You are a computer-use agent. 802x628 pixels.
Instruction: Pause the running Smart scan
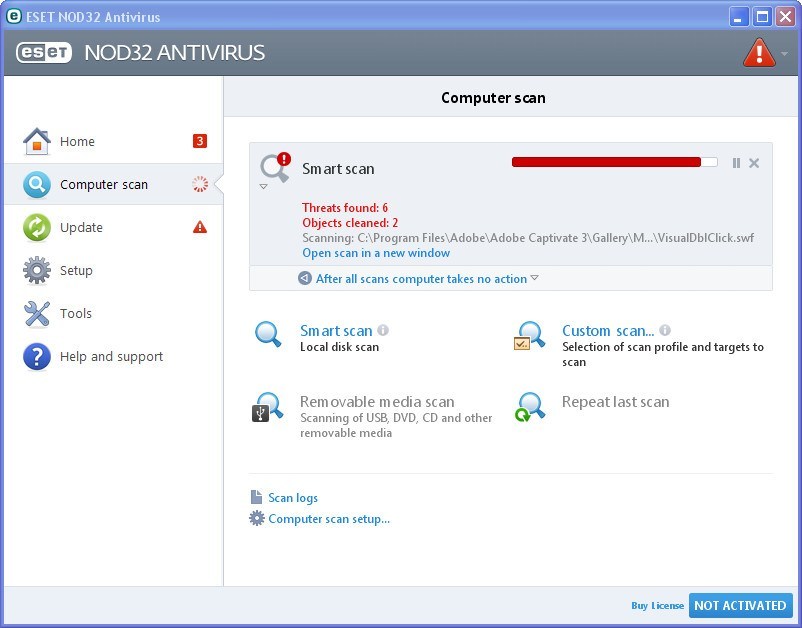tap(736, 162)
